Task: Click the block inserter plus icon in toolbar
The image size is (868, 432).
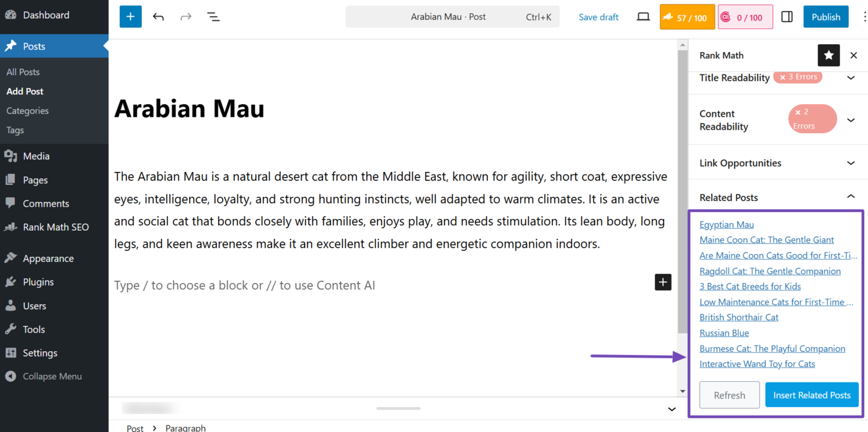Action: tap(130, 17)
